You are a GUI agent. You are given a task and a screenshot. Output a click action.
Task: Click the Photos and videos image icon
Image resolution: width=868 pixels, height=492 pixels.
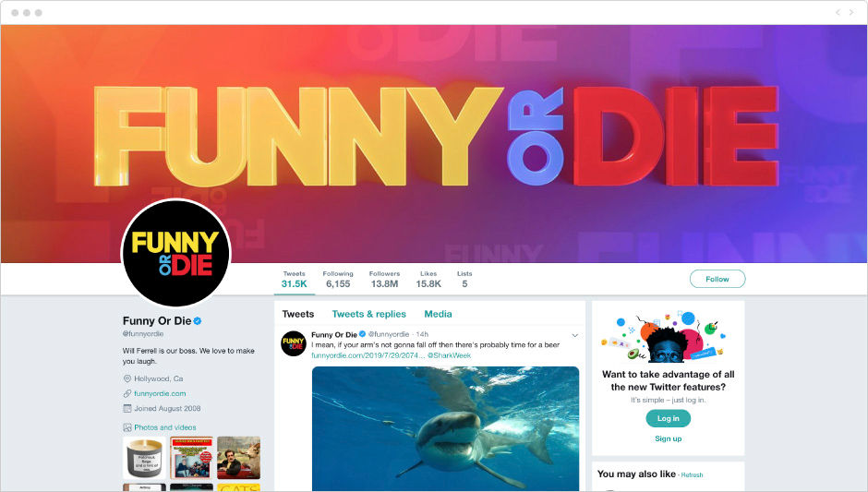(127, 427)
